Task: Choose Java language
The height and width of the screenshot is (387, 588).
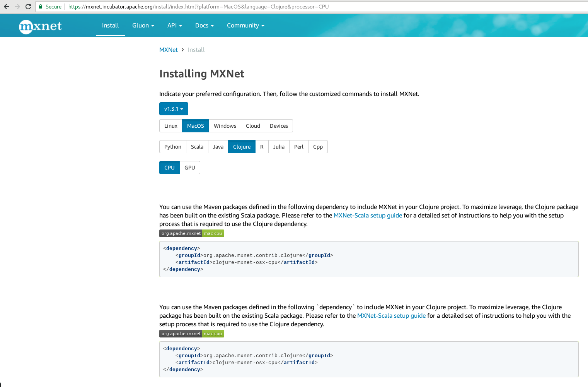Action: pos(218,147)
